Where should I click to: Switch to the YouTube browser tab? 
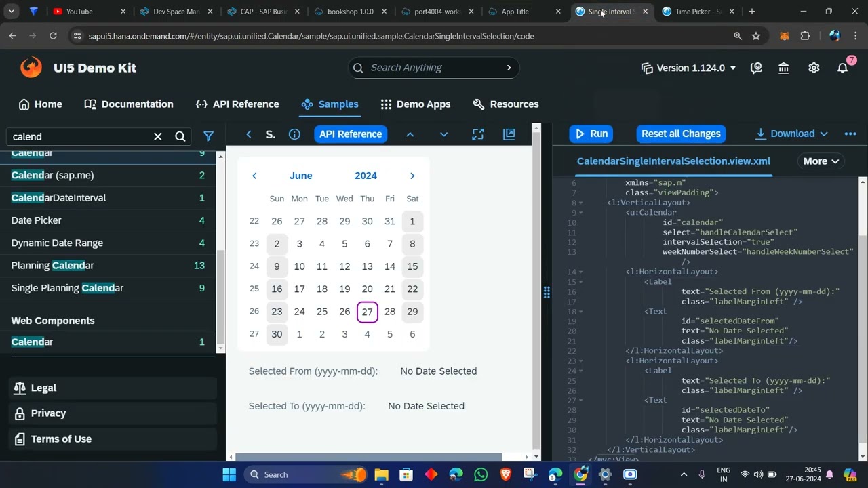click(x=88, y=12)
